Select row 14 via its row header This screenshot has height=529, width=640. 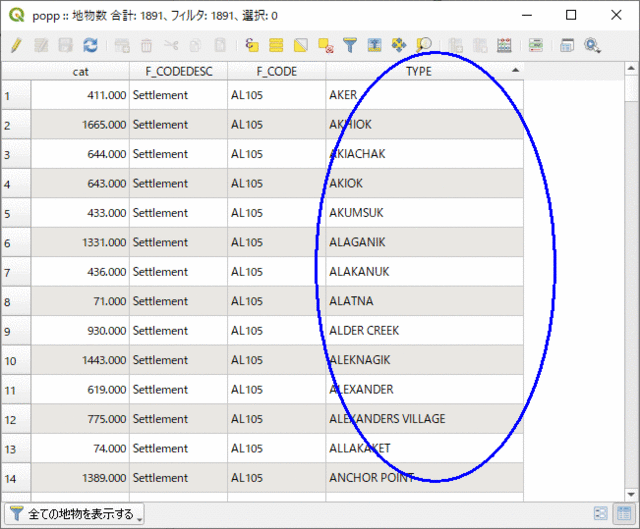click(16, 478)
